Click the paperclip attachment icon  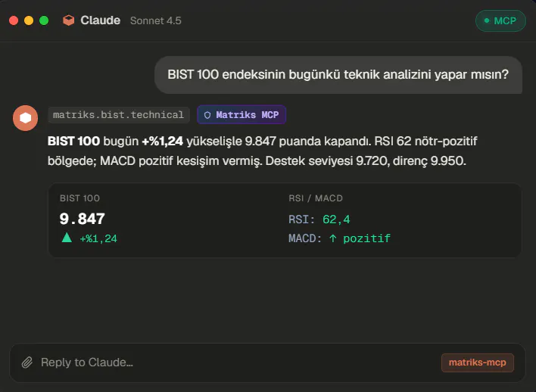coord(27,362)
